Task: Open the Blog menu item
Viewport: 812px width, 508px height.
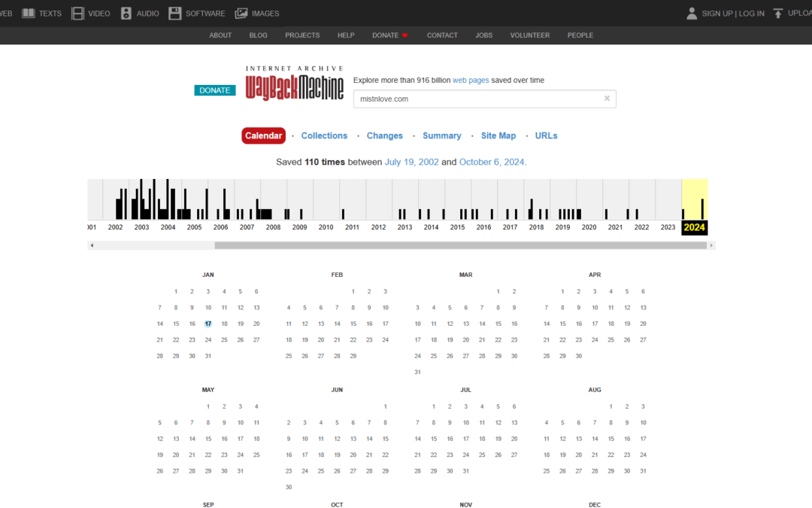Action: (258, 35)
